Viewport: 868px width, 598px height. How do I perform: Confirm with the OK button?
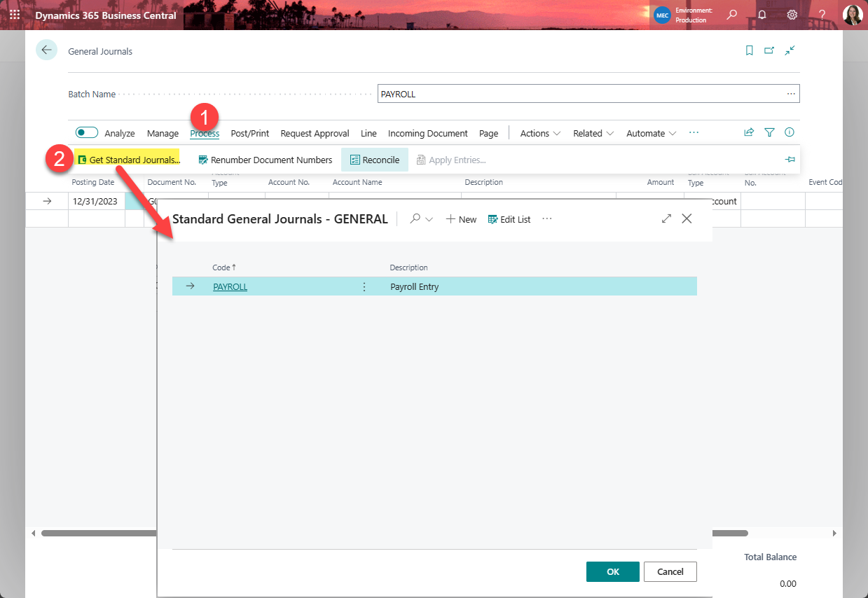tap(613, 571)
